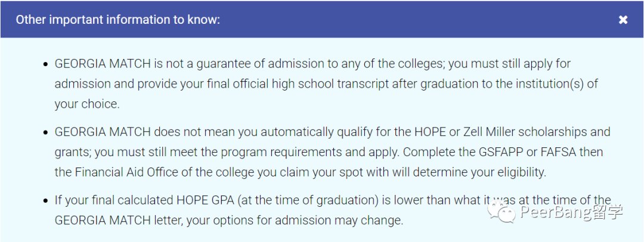Image resolution: width=644 pixels, height=242 pixels.
Task: Click the second bullet point marker
Action: coord(45,133)
